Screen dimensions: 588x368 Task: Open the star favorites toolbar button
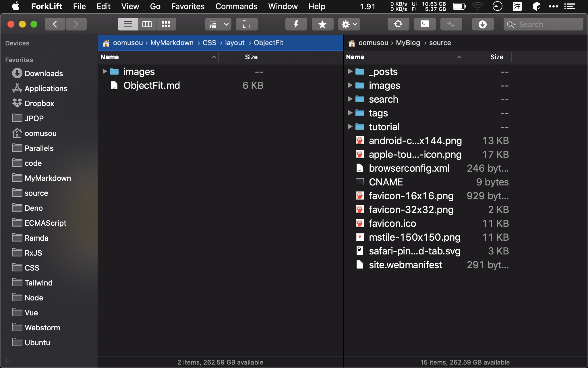coord(322,24)
